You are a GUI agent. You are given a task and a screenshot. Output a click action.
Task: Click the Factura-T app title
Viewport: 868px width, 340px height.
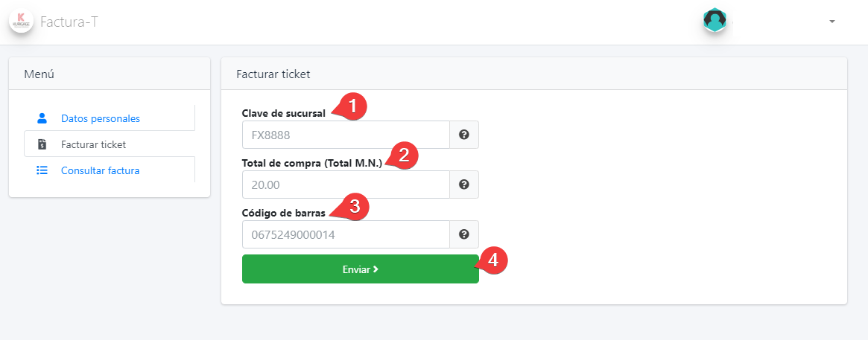click(x=69, y=22)
